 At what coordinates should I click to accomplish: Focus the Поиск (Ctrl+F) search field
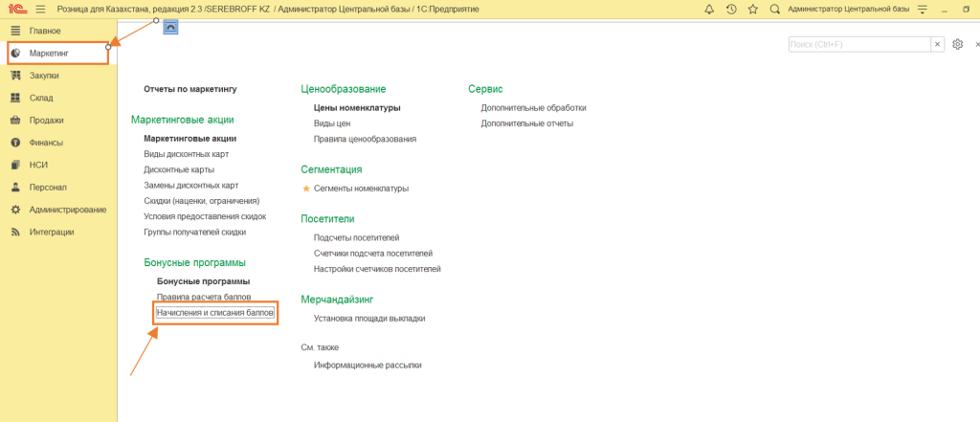click(x=859, y=44)
